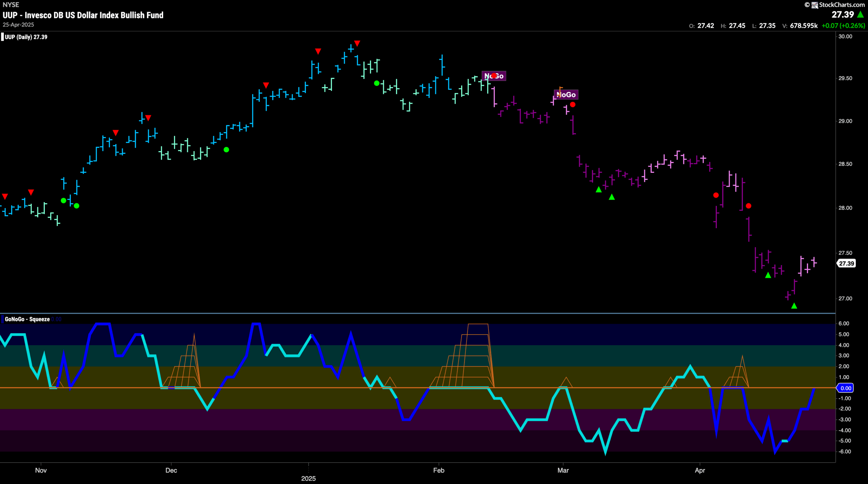Click the volume value 678.595k
868x484 pixels.
click(x=804, y=26)
